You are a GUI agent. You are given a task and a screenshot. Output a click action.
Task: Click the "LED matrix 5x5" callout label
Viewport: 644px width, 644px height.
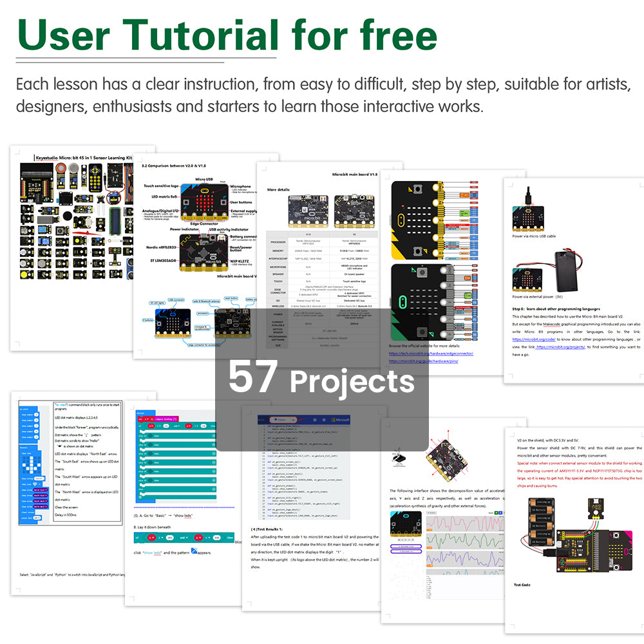click(x=164, y=196)
